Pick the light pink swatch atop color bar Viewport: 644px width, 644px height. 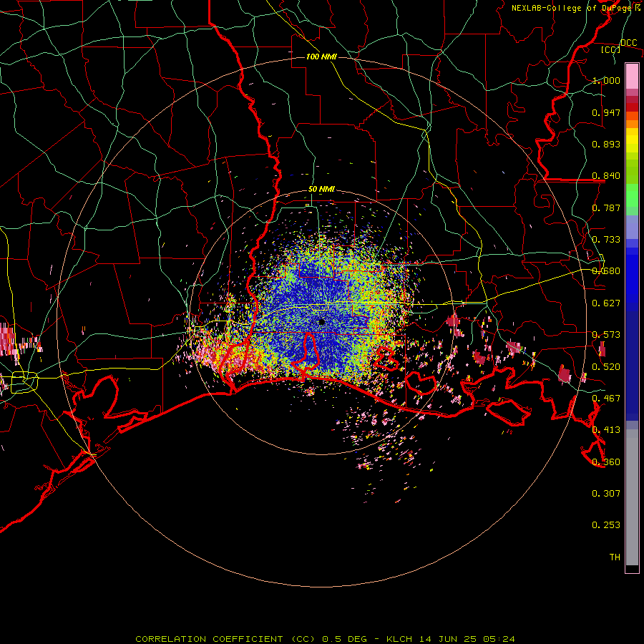[x=632, y=76]
